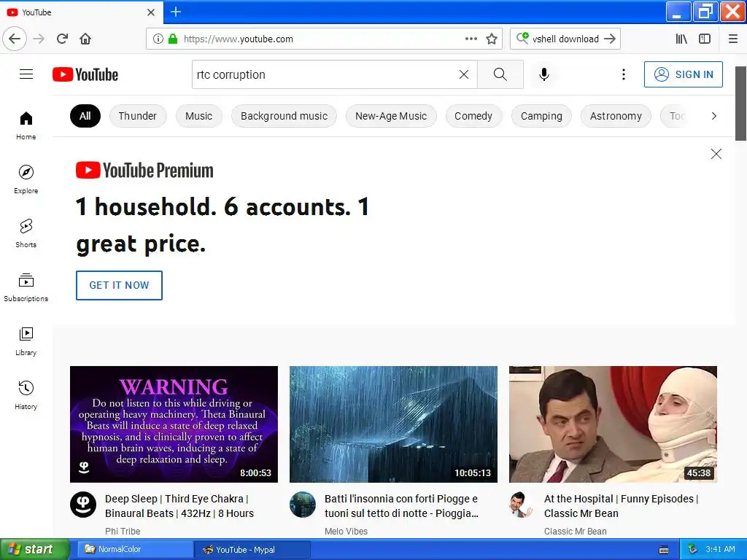Open Classic Mr Bean channel name
Image resolution: width=747 pixels, height=560 pixels.
pos(576,531)
